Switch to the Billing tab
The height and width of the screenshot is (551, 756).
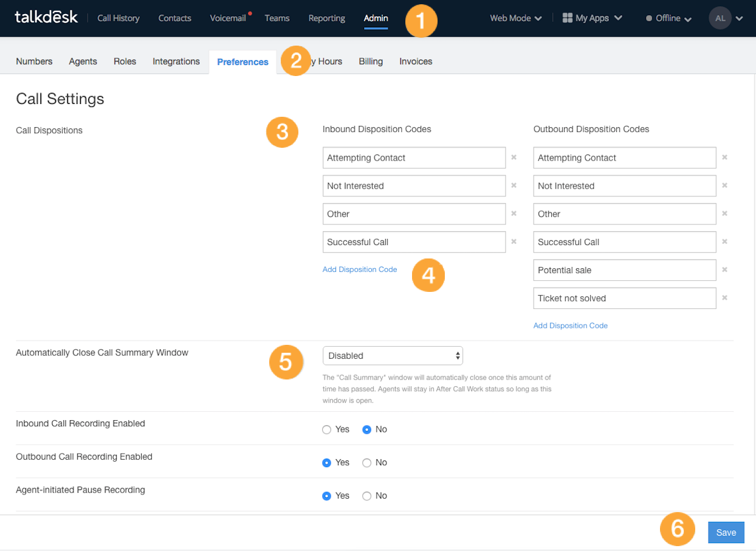tap(371, 61)
